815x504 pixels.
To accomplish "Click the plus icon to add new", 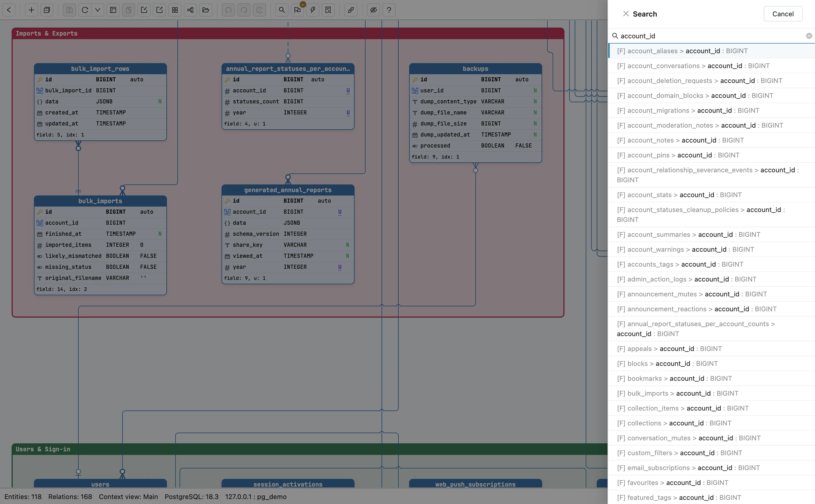I will coord(31,10).
